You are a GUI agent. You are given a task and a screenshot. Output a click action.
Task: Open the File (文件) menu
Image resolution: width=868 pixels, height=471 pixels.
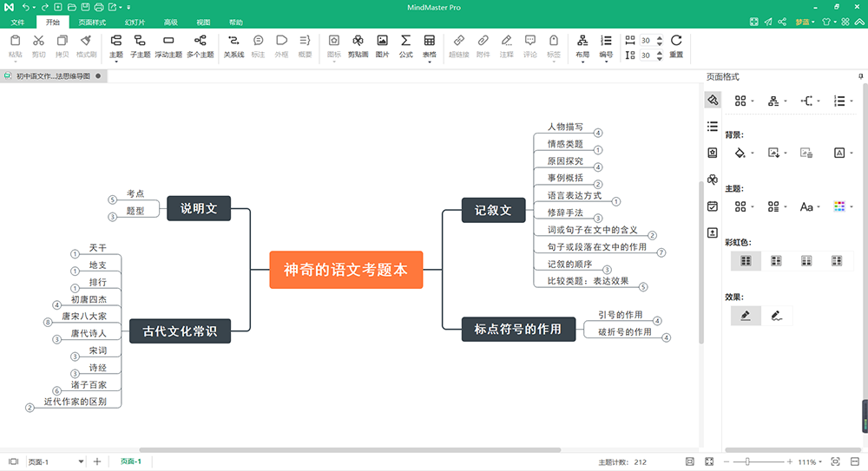[x=17, y=23]
